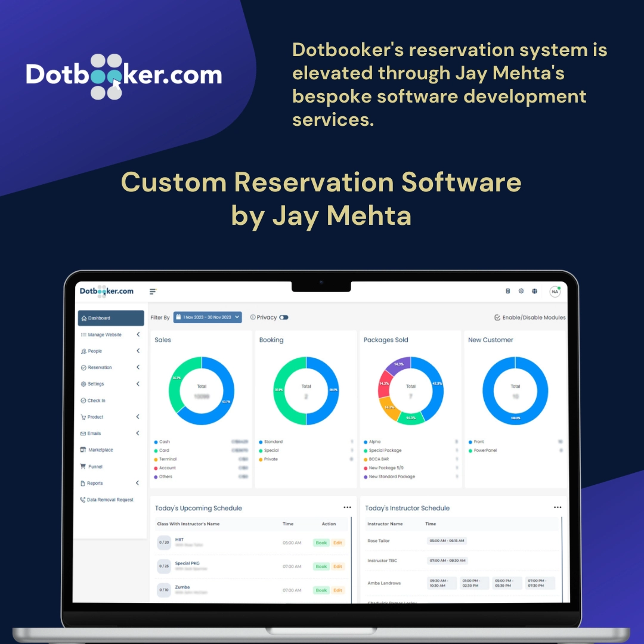The width and height of the screenshot is (644, 644).
Task: Toggle the Cash legend item in Sales chart
Action: [162, 442]
